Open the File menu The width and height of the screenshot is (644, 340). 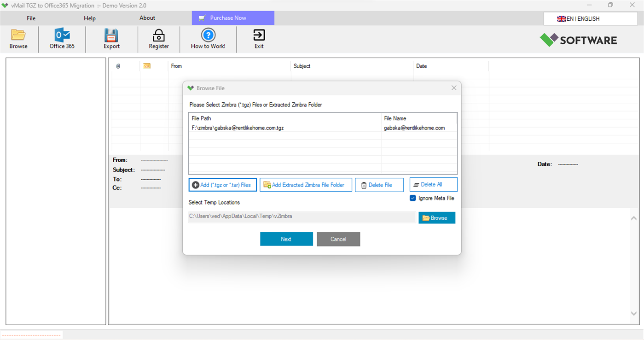point(31,18)
